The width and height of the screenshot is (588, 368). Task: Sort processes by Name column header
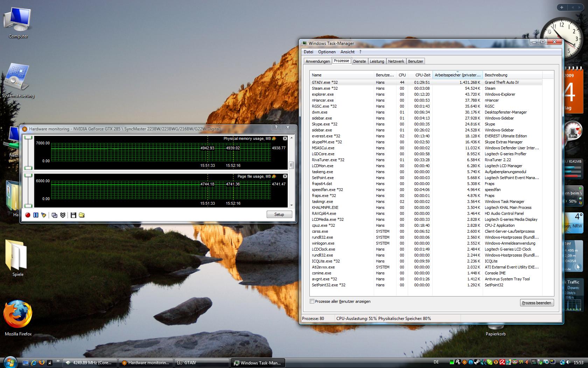(x=342, y=75)
